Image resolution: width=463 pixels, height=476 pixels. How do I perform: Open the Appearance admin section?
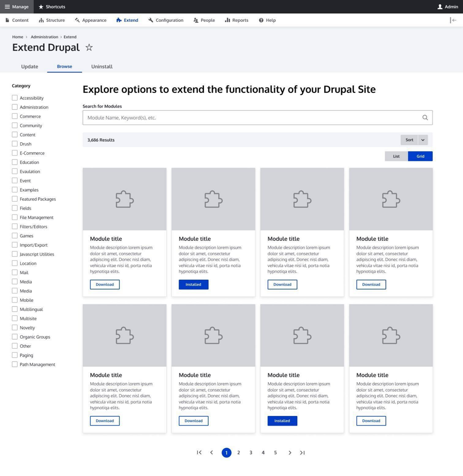point(91,20)
